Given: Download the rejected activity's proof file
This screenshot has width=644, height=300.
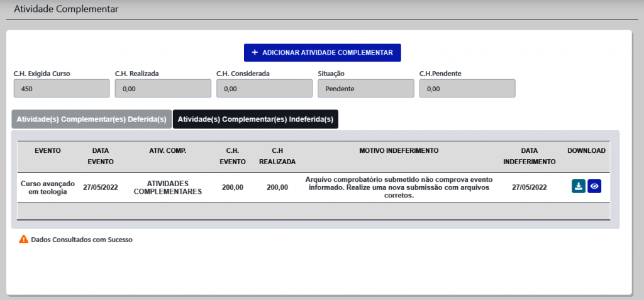Looking at the screenshot, I should click(578, 186).
